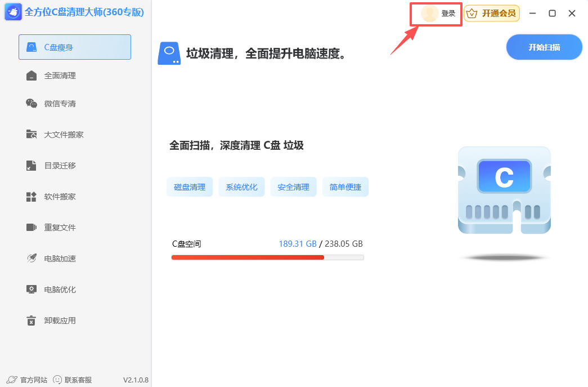Click the 大文件搬家 folder icon
Viewport: 588px width, 387px height.
[32, 135]
